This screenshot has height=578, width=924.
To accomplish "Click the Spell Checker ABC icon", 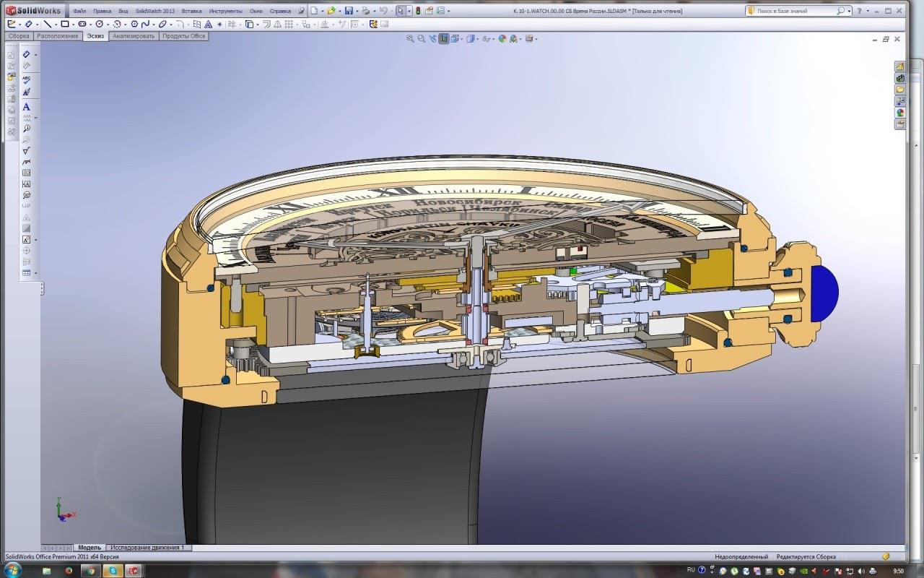I will click(x=27, y=79).
